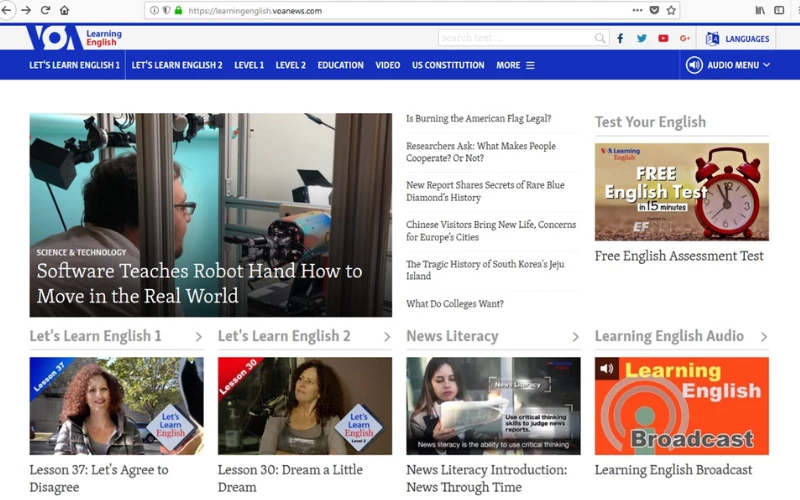The width and height of the screenshot is (800, 500).
Task: Click the News Literacy section heading
Action: (x=452, y=336)
